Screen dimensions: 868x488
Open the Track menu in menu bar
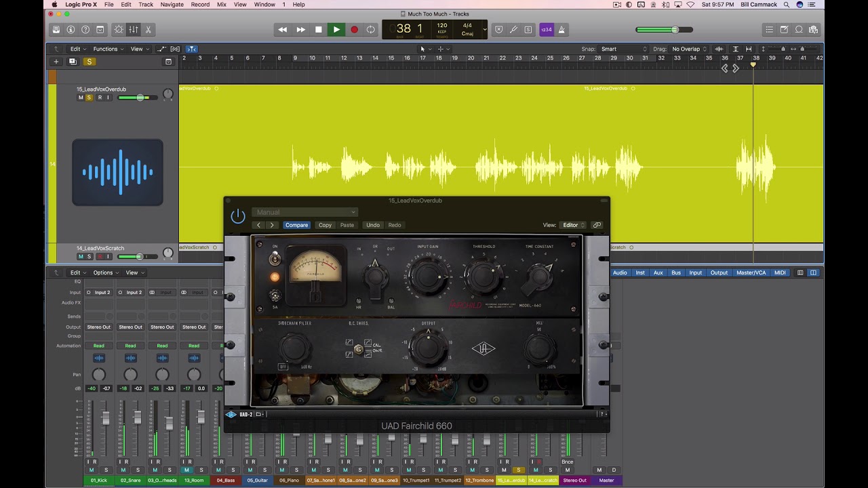tap(146, 5)
